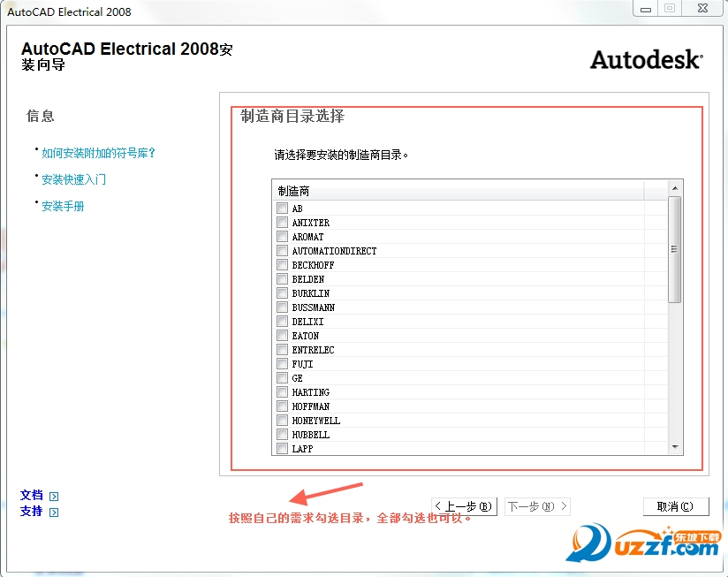
Task: Enable the AROMAT catalog checkbox
Action: [x=282, y=236]
